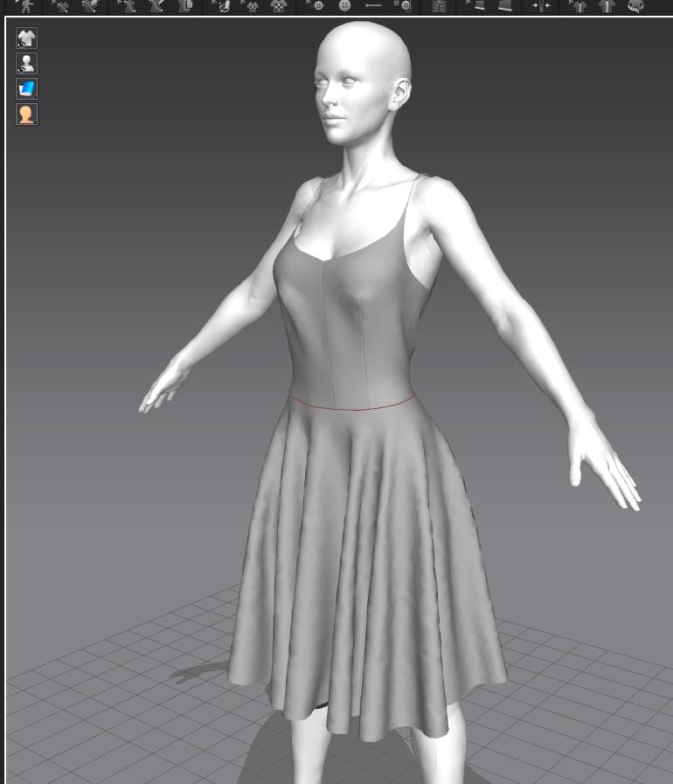673x784 pixels.
Task: Select the first garment-with-curve edit tool
Action: pyautogui.click(x=60, y=5)
